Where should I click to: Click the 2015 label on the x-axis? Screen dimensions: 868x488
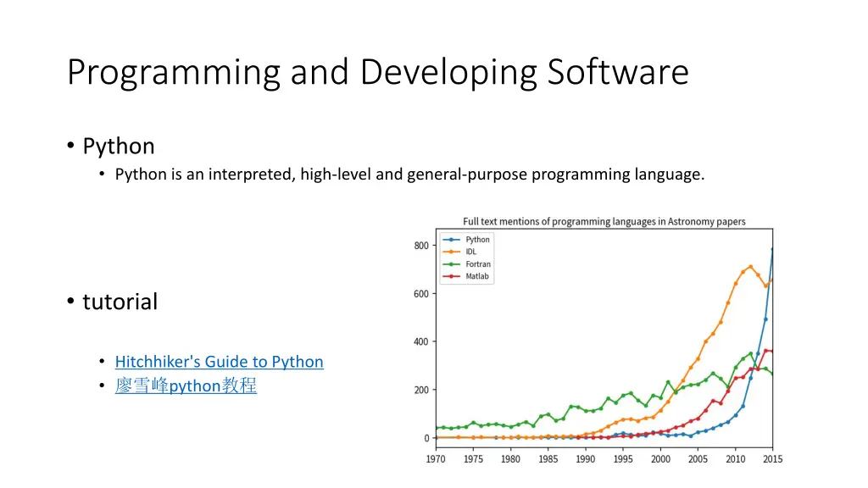(771, 459)
